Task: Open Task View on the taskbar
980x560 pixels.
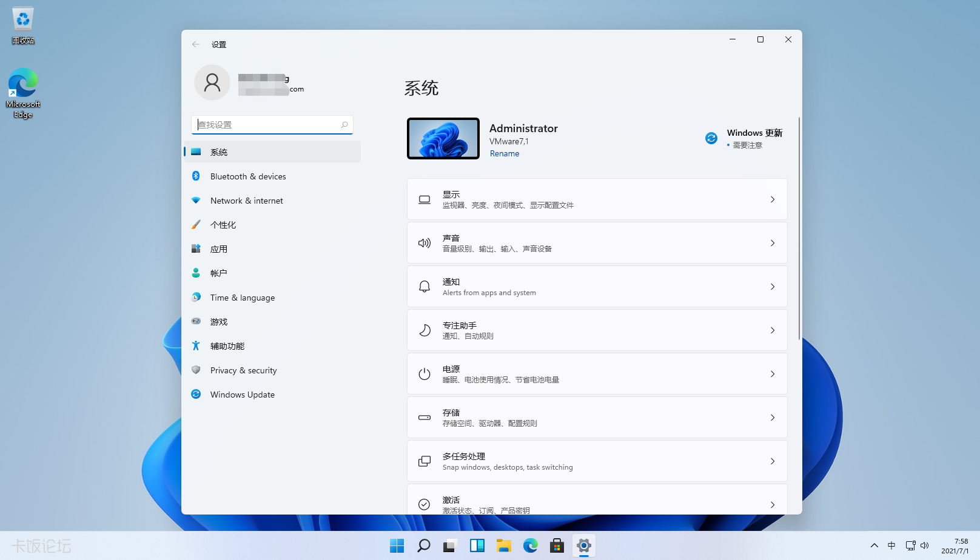Action: 450,545
